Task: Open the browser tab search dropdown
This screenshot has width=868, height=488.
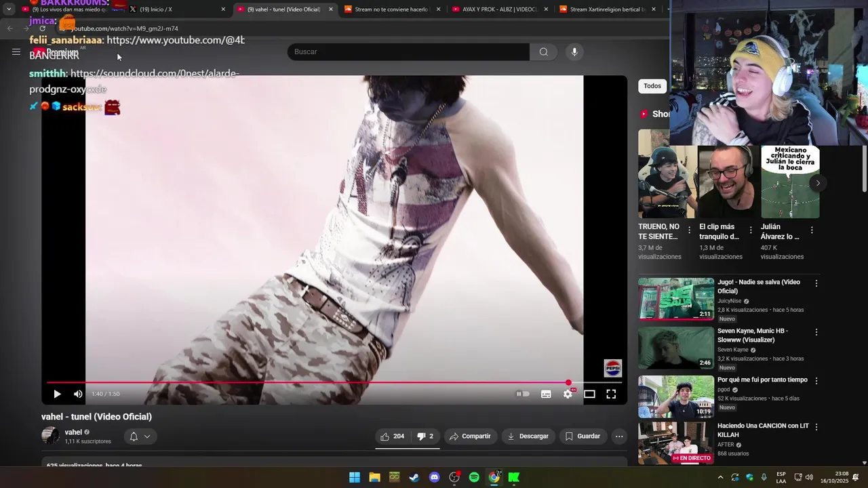Action: (9, 9)
